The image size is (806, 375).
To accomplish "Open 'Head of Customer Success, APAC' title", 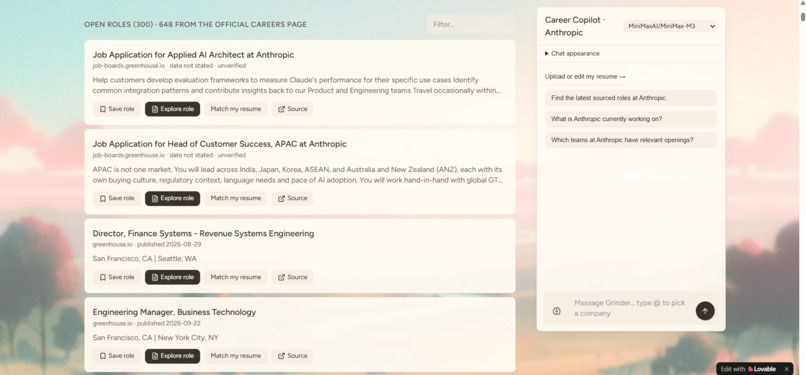I will pos(219,144).
